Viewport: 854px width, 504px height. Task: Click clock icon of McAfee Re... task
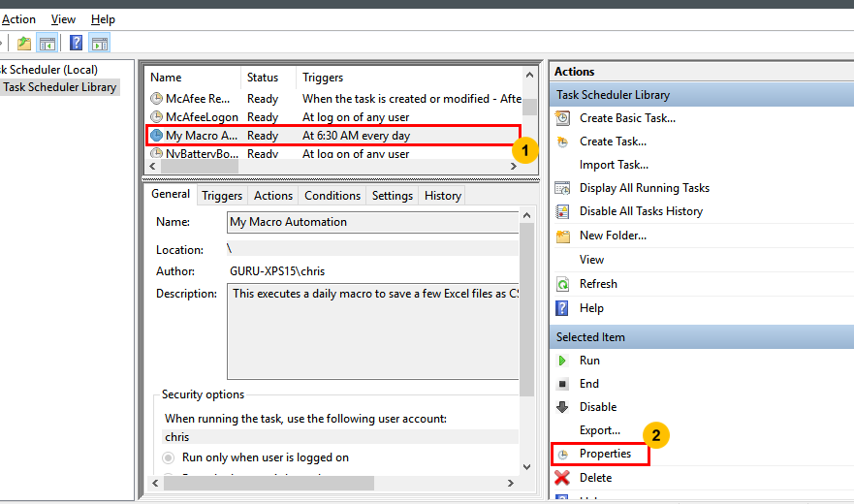[x=156, y=99]
